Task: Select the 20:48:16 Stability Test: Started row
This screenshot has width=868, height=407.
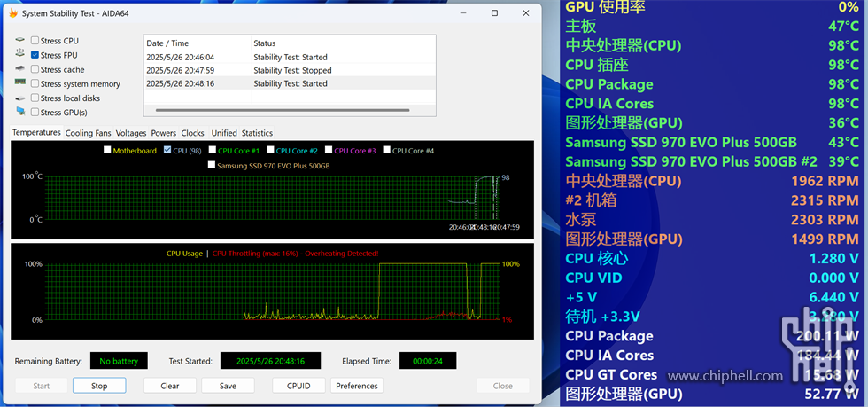Action: (x=290, y=83)
